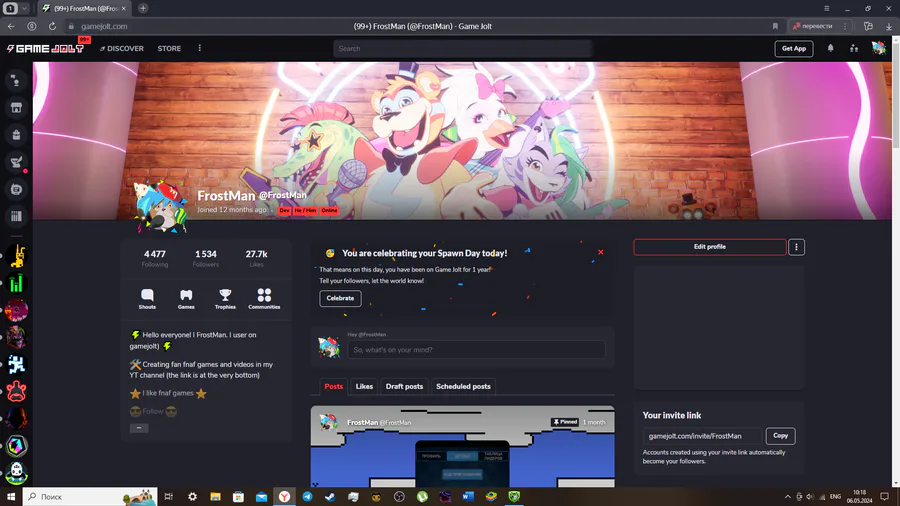Screen dimensions: 900x506
Task: Open the library icon in left sidebar
Action: tap(16, 216)
